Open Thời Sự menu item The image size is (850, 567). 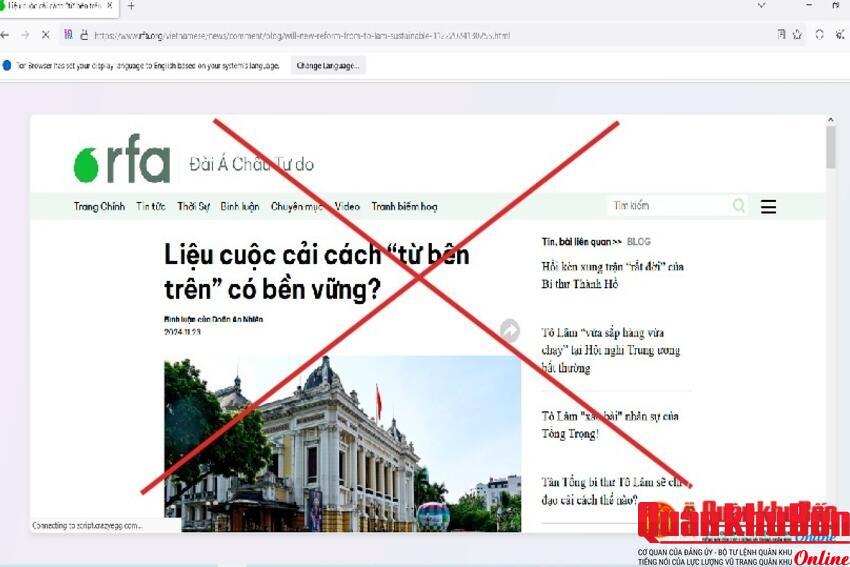tap(193, 207)
